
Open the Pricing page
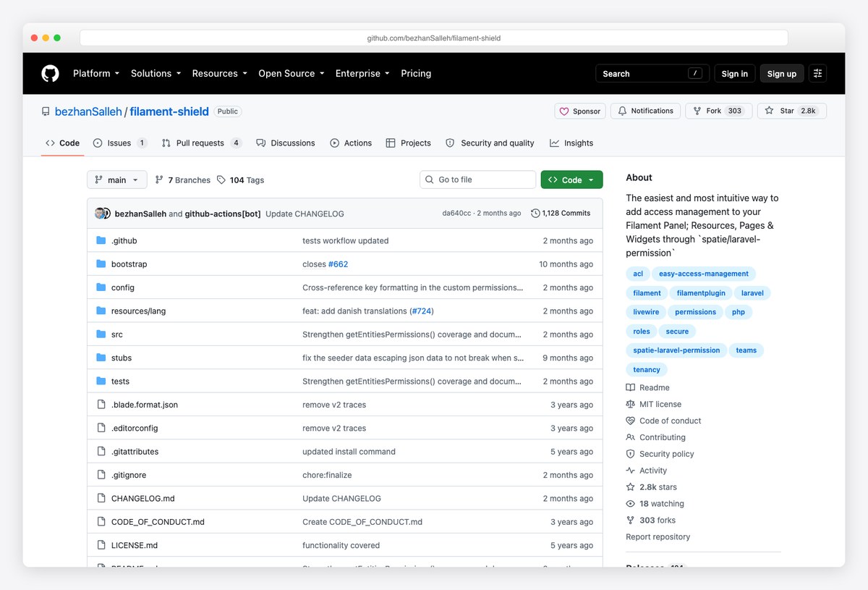point(416,73)
